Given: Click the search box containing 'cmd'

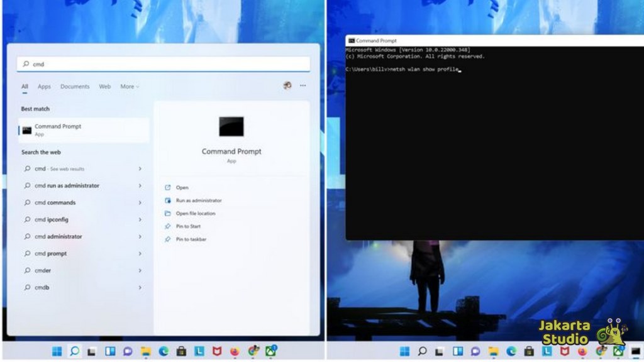Looking at the screenshot, I should tap(164, 64).
